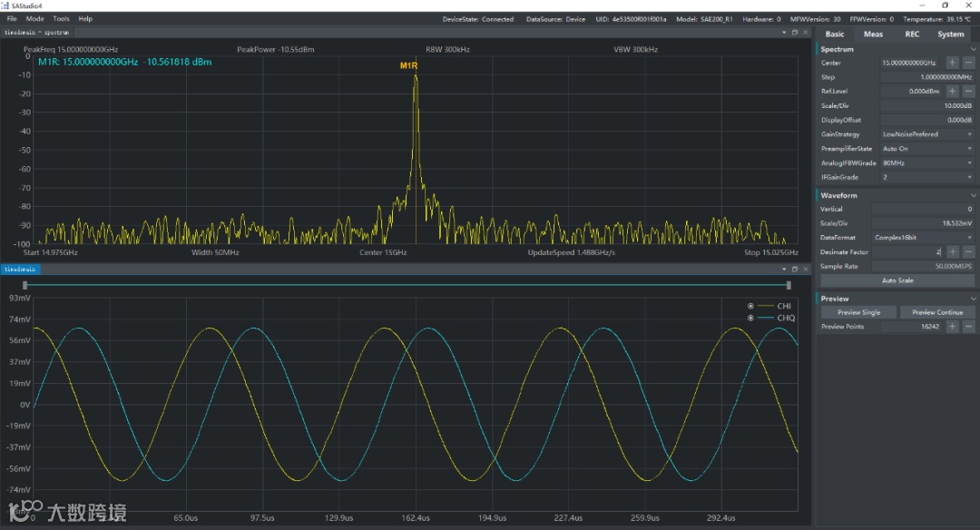
Task: Collapse the Spectrum section
Action: tap(973, 49)
